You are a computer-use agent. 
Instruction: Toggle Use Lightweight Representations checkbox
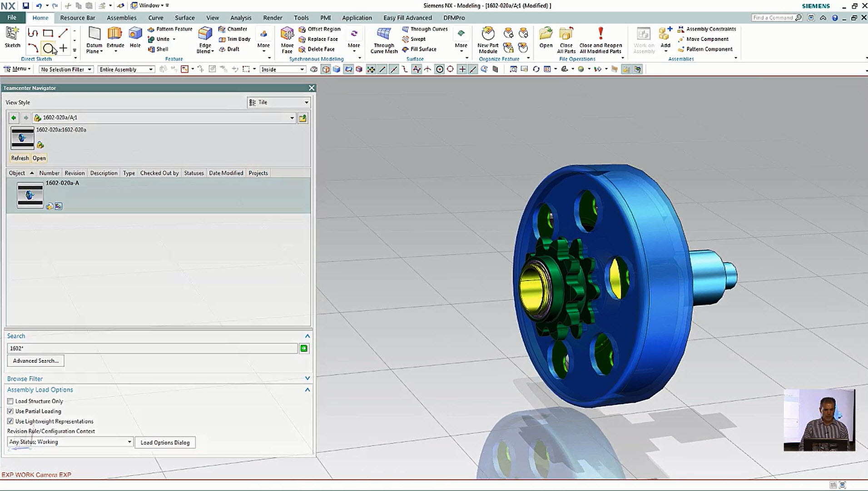pyautogui.click(x=10, y=421)
